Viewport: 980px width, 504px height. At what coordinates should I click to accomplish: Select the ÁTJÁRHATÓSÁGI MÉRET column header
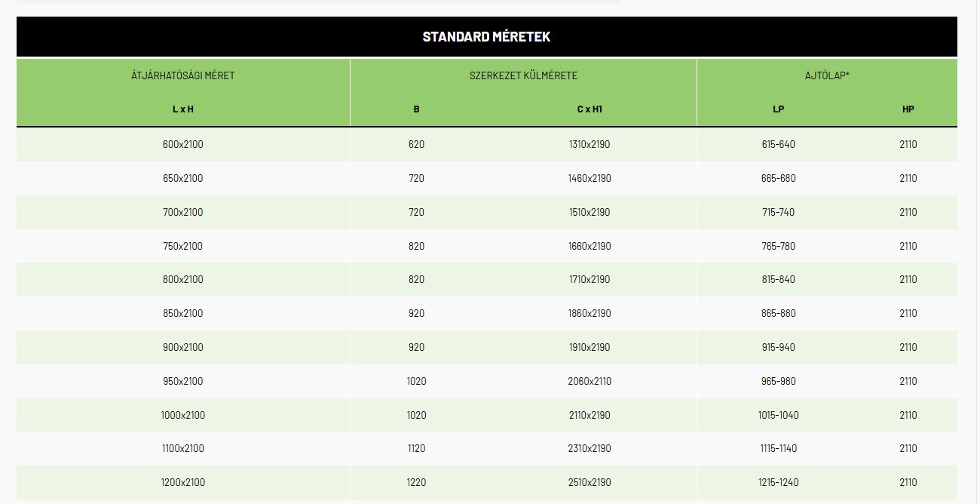tap(182, 75)
